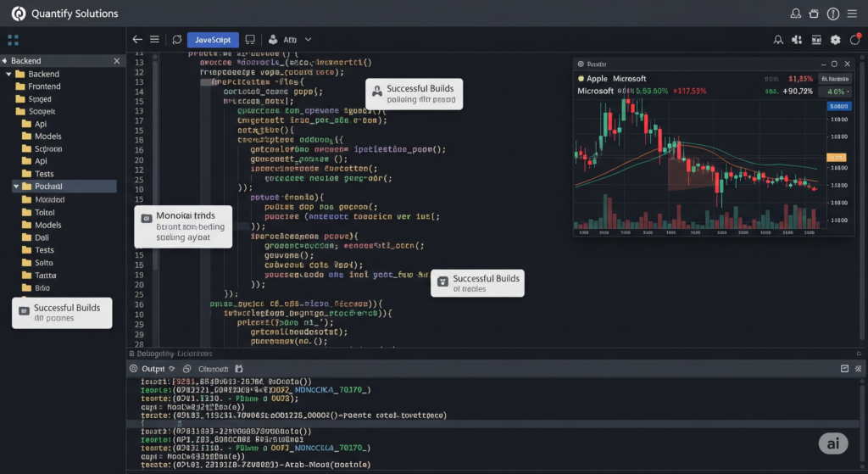
Task: Close the Backend sidebar panel
Action: point(117,61)
